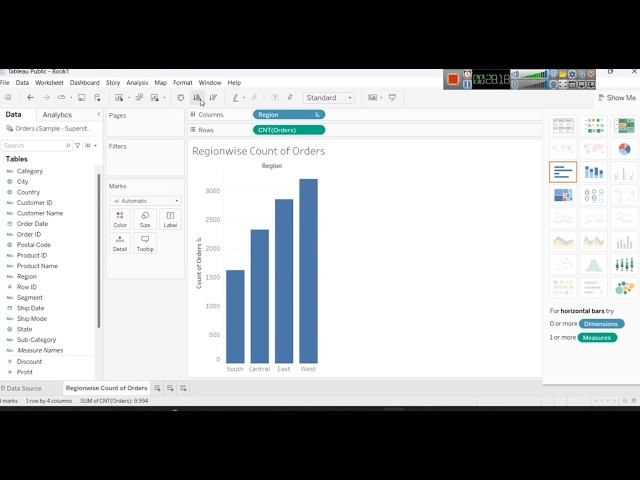Expand the Show/Hide Cards dropdown arrow
This screenshot has width=640, height=480.
click(x=381, y=98)
